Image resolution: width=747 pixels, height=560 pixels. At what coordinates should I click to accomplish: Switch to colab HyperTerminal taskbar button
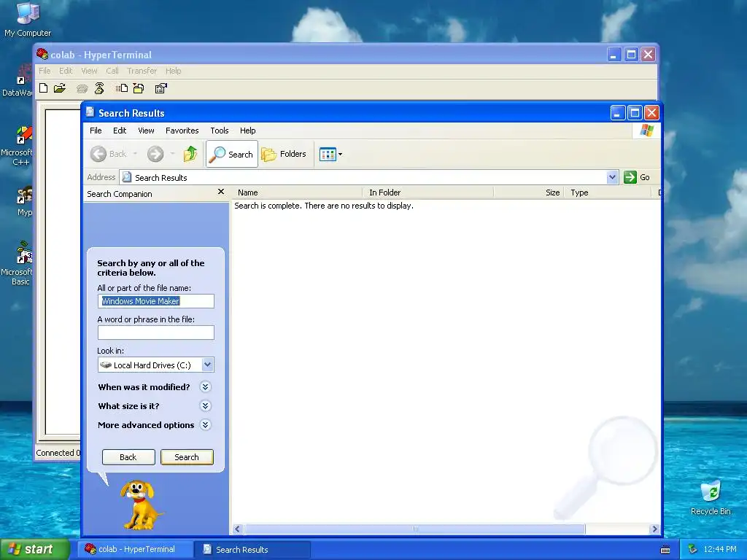pos(134,549)
